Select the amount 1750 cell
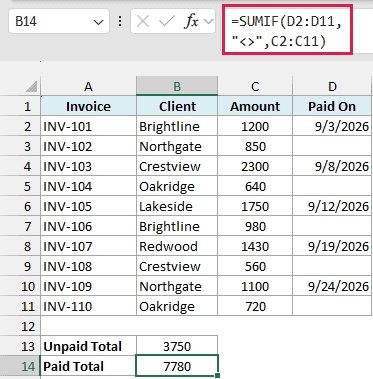Viewport: 373px width, 379px height. point(255,206)
